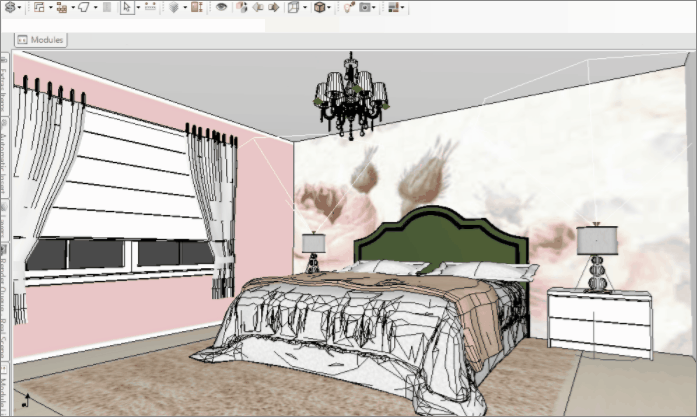Select the black chandelier in the scene
697x417 pixels.
point(353,98)
